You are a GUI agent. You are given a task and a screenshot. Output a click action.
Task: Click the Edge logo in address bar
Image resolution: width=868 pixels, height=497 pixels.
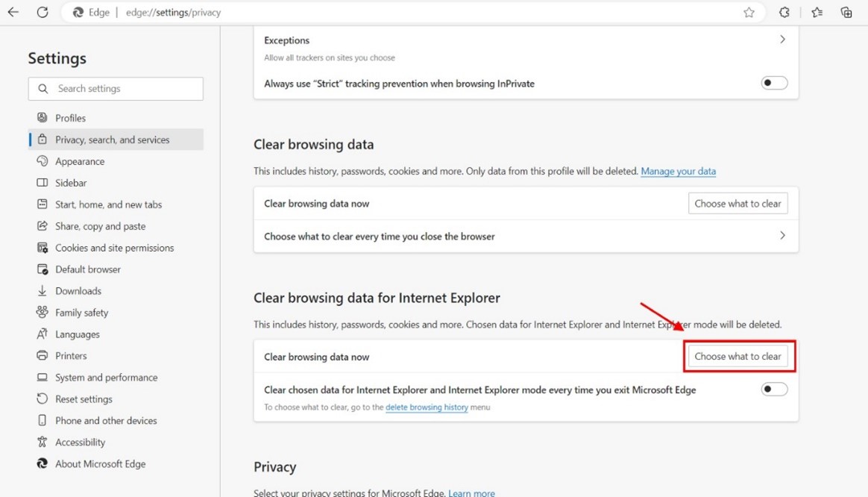(x=78, y=12)
